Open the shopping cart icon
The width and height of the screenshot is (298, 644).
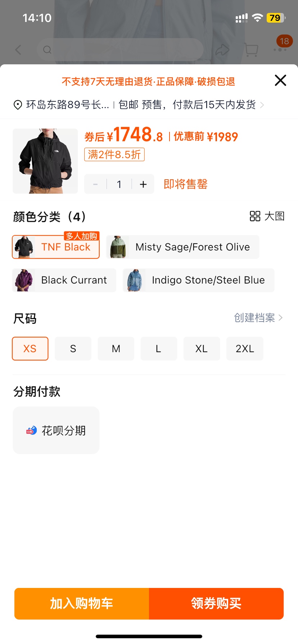251,50
